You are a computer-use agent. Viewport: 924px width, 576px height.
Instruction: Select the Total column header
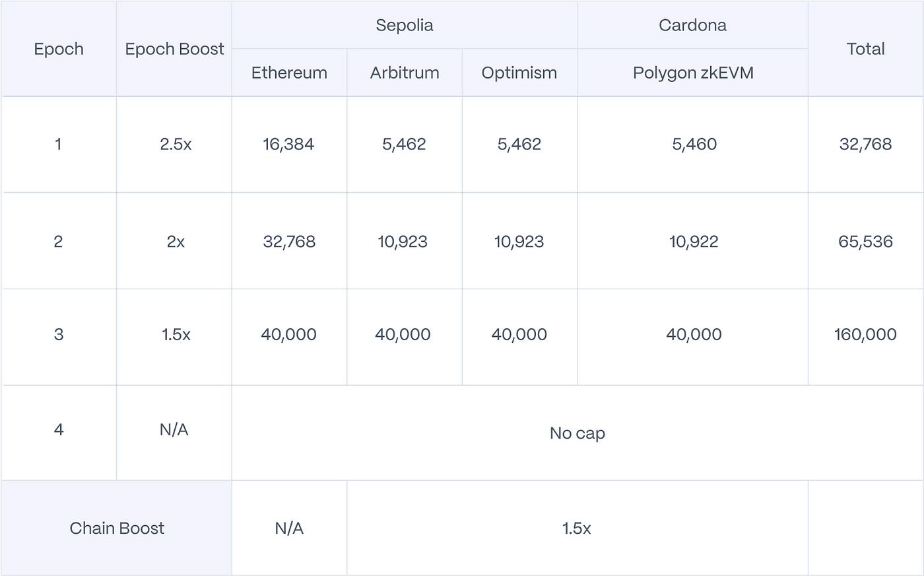tap(865, 49)
